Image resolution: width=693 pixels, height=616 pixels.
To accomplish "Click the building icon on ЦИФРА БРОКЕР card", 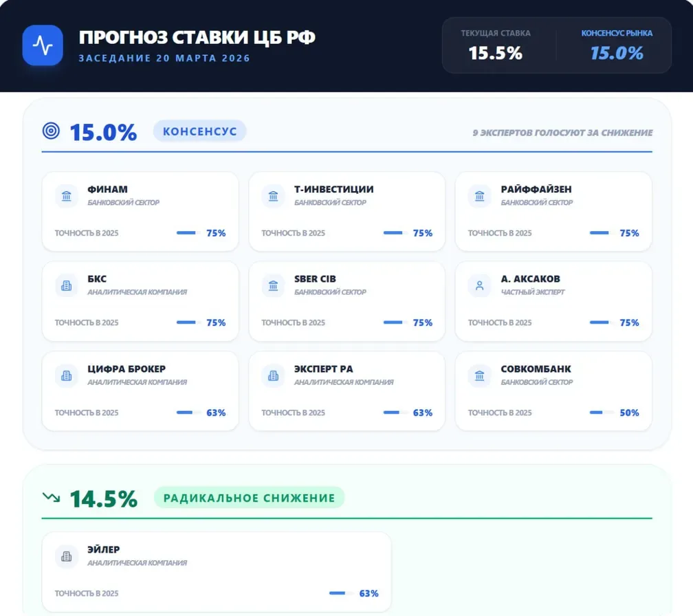I will coord(66,375).
